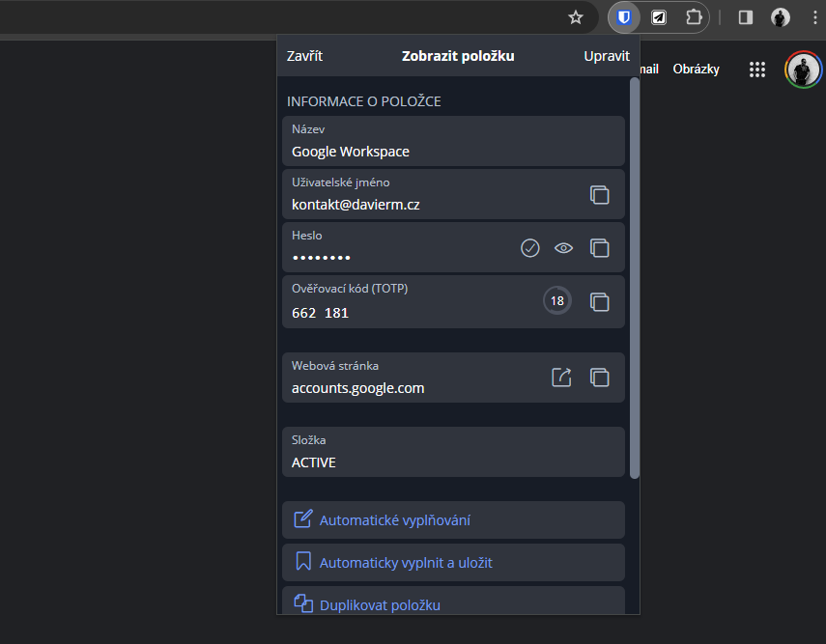The image size is (826, 644).
Task: Click the Zobrazit položku header title
Action: (x=458, y=56)
